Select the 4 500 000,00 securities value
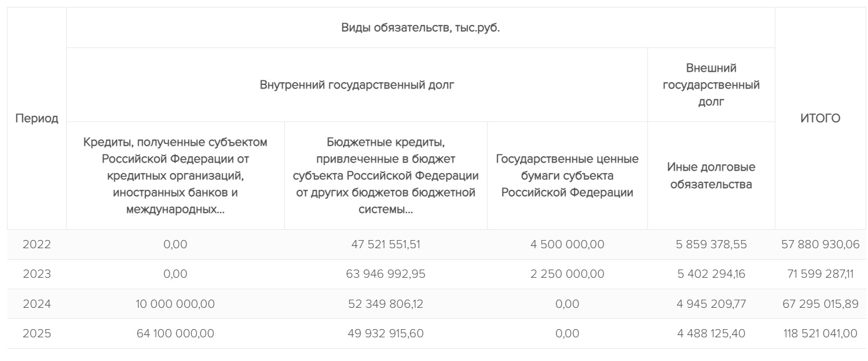This screenshot has width=868, height=361. tap(567, 245)
